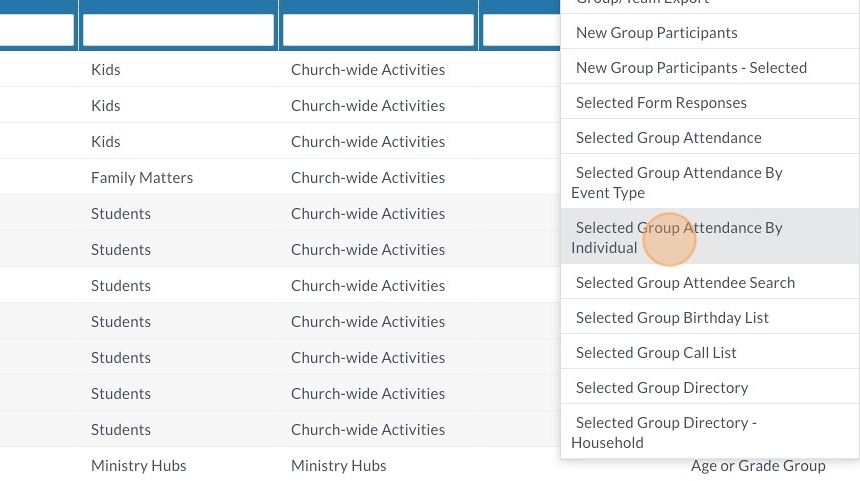Select the Selected Group Attendance option
This screenshot has height=481, width=860.
click(x=668, y=138)
